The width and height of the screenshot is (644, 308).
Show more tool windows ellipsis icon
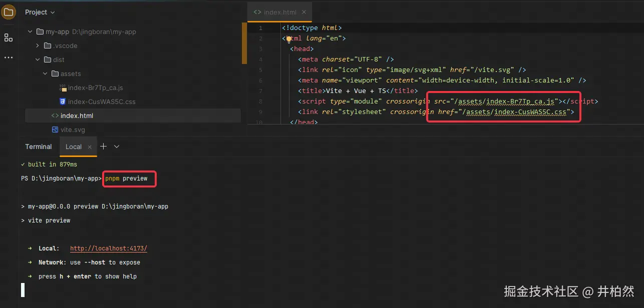9,57
